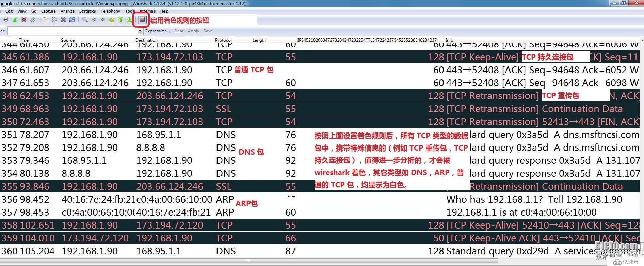Select packet 352 destined to 8.8.8.8
Screen dimensions: 644x266
(320, 147)
